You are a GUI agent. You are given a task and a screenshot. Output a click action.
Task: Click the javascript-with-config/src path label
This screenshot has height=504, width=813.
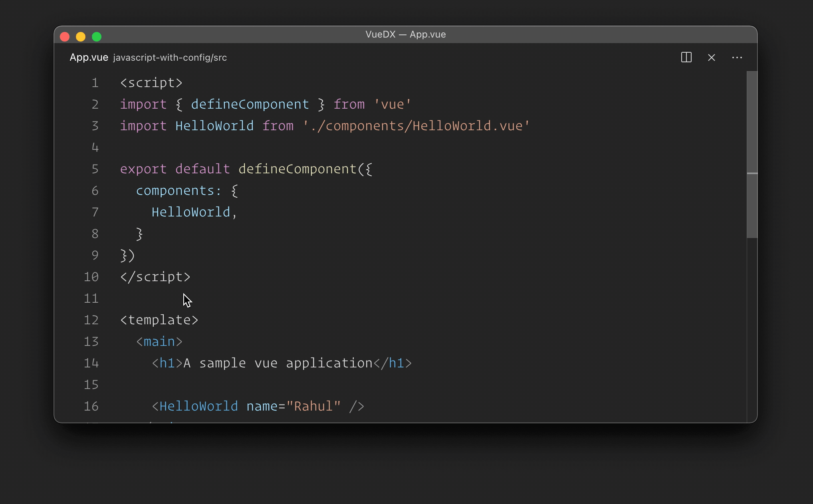click(170, 58)
